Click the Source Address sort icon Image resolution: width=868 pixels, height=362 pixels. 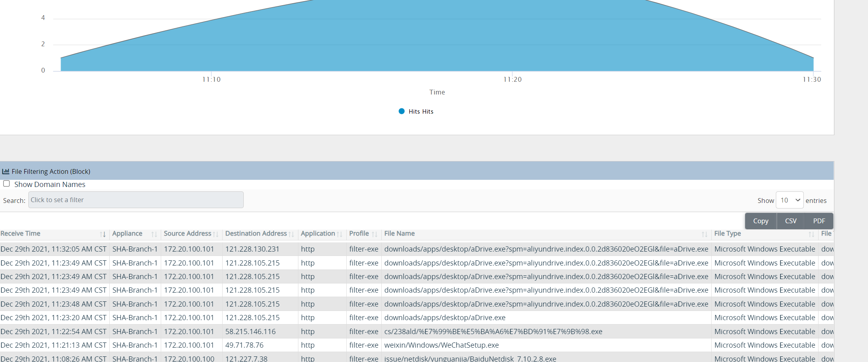point(216,234)
